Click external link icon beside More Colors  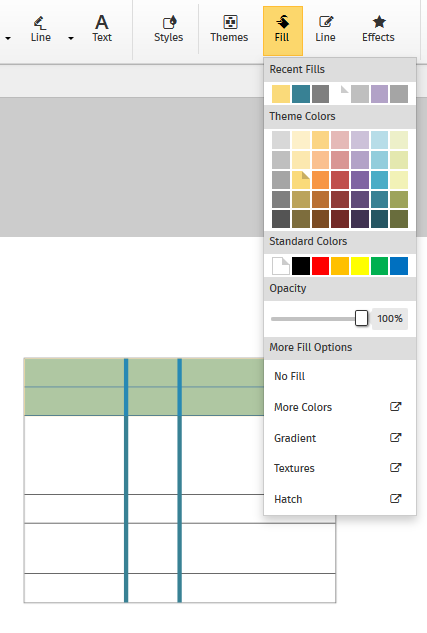(x=396, y=407)
